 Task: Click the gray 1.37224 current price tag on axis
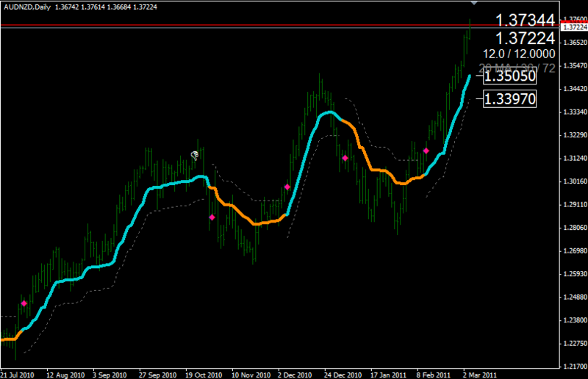point(574,27)
